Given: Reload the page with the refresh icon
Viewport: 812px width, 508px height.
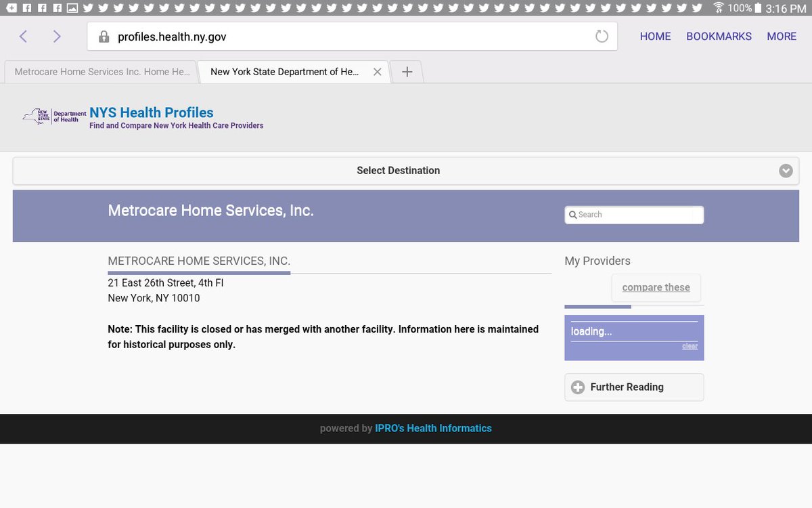Looking at the screenshot, I should click(x=602, y=37).
